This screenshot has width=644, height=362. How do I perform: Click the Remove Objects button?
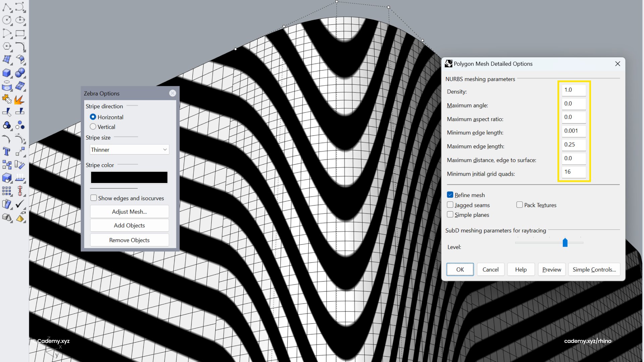tap(129, 240)
